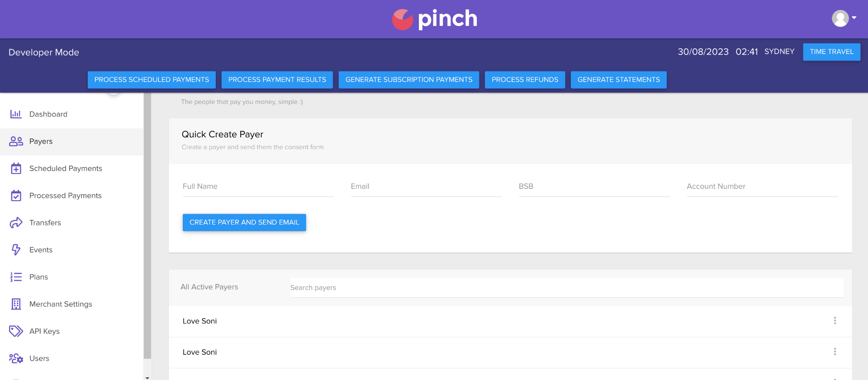Open options menu for second Love Soni
868x380 pixels.
click(x=835, y=352)
